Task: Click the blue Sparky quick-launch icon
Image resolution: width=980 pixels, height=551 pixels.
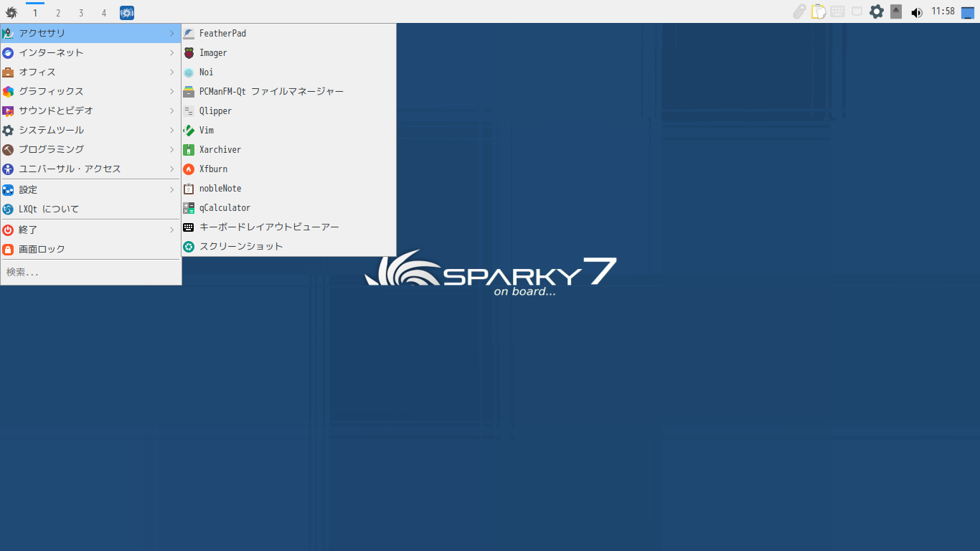Action: coord(127,12)
